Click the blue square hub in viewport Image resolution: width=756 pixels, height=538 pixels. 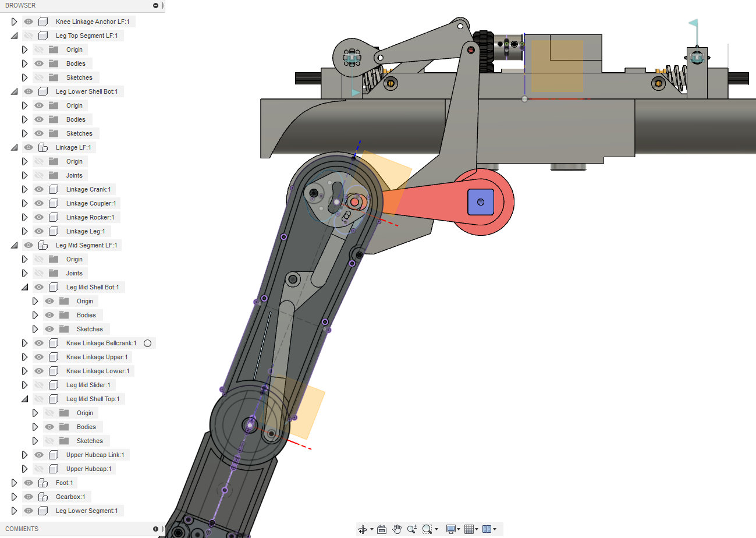coord(481,201)
